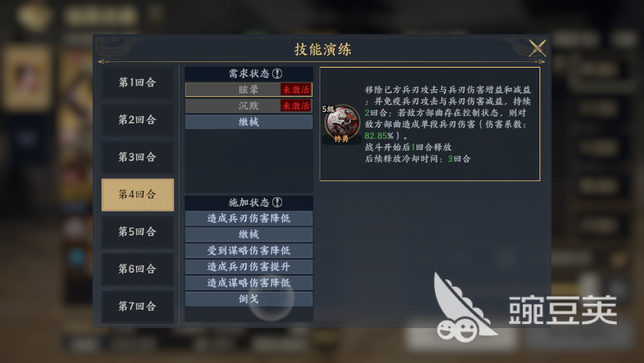Choose 受到谋略伤害降低 applied state

click(249, 250)
